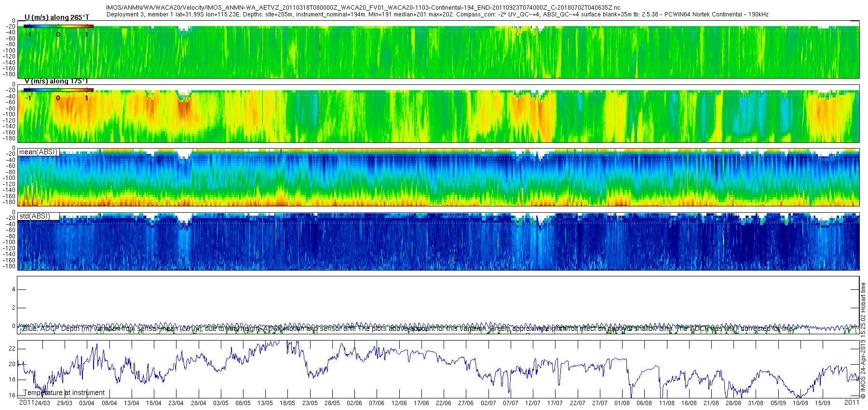Click the 05/09 date tick label
The height and width of the screenshot is (410, 868).
778,403
